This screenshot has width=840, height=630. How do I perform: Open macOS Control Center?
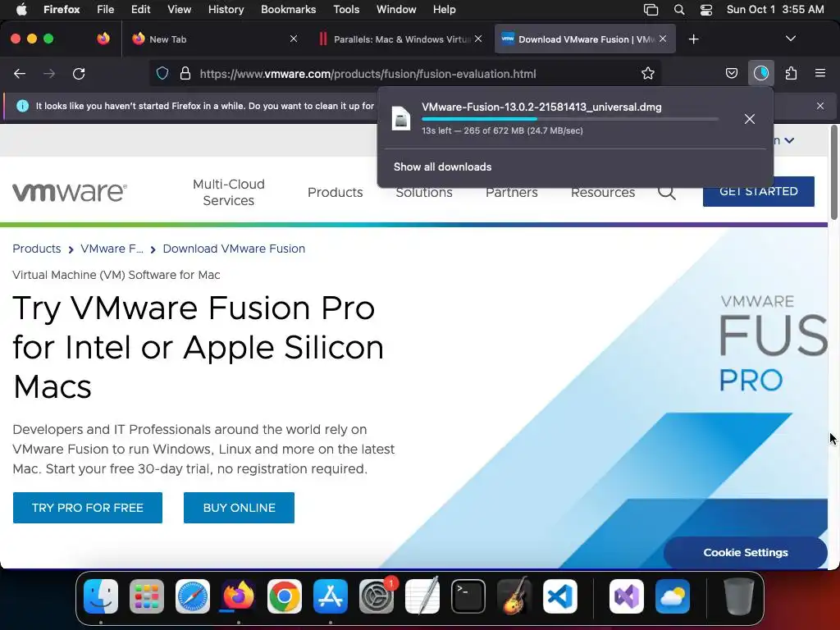coord(706,10)
